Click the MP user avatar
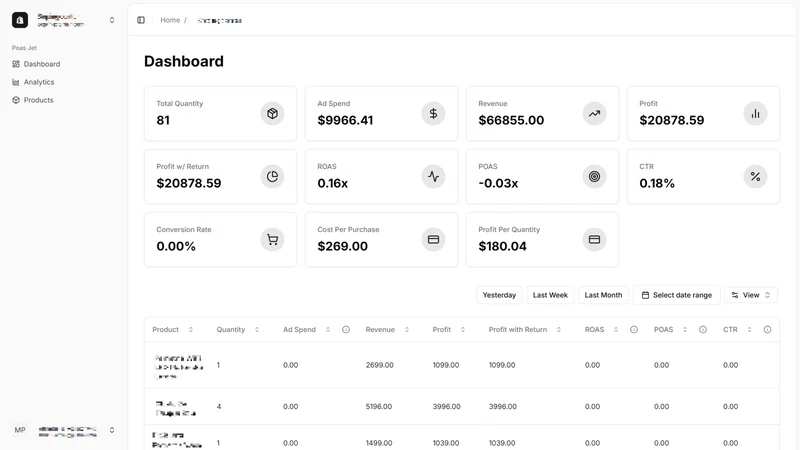Viewport: 800px width, 450px height. point(20,430)
